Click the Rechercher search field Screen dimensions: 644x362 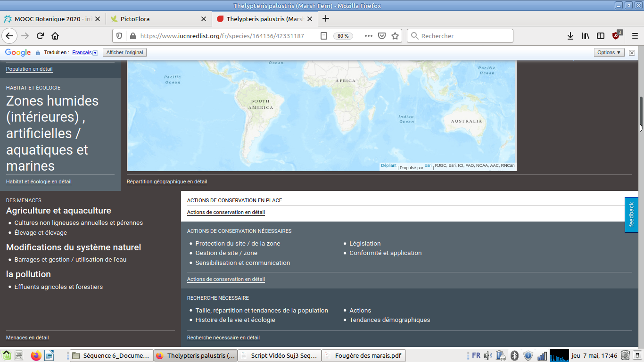[464, 36]
